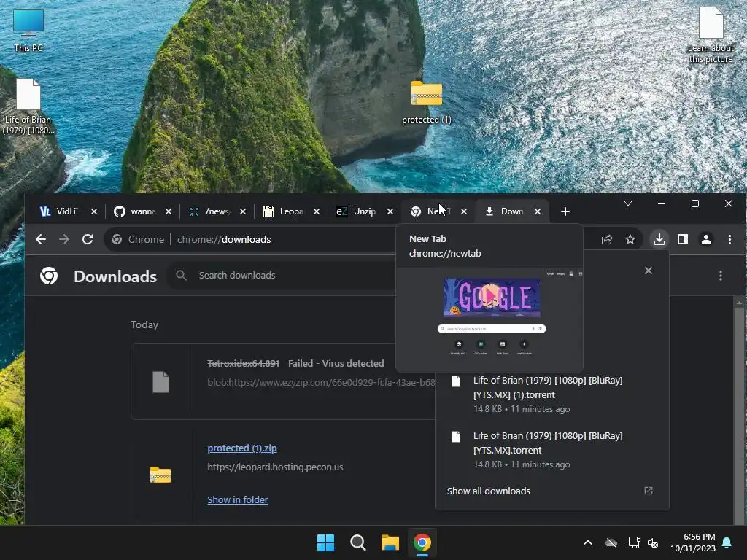Close the Downloads tab

(x=538, y=211)
